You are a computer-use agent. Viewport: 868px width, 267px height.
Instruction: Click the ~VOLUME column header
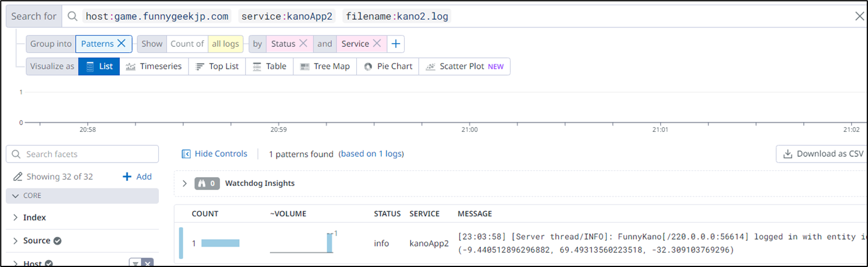(x=288, y=214)
